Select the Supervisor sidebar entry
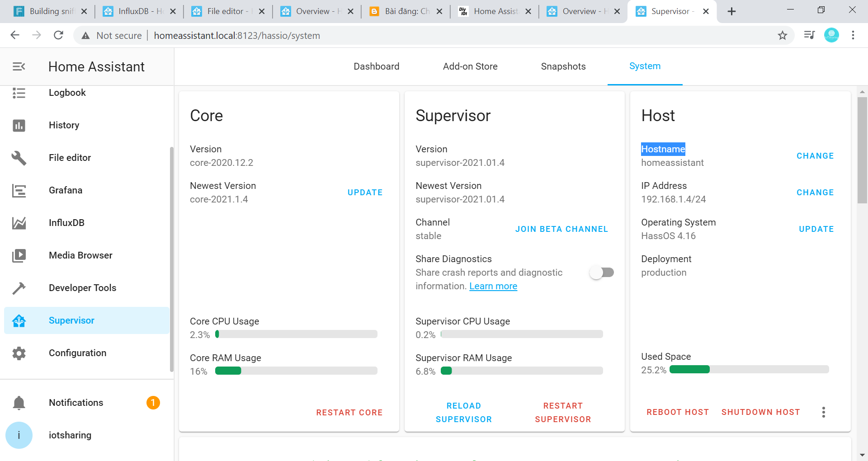 coord(71,320)
